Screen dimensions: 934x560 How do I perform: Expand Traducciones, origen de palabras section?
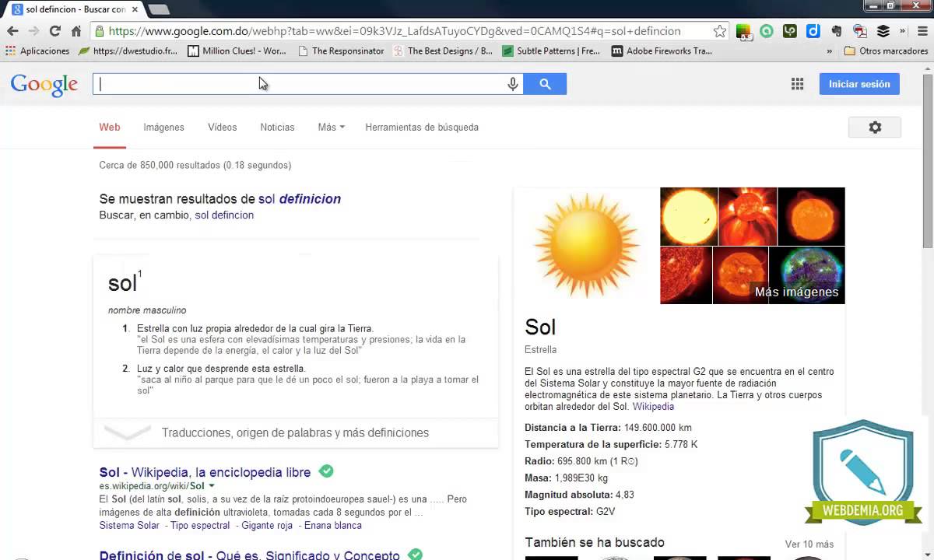(x=296, y=432)
